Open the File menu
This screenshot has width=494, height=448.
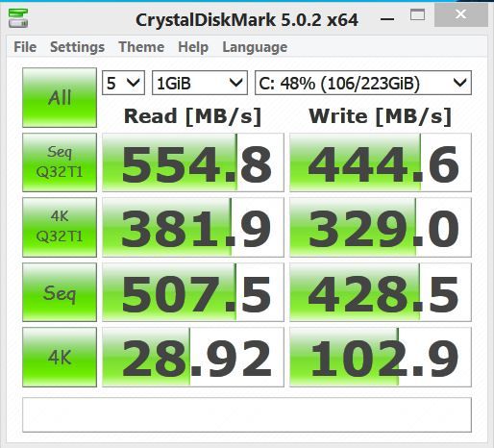(25, 47)
